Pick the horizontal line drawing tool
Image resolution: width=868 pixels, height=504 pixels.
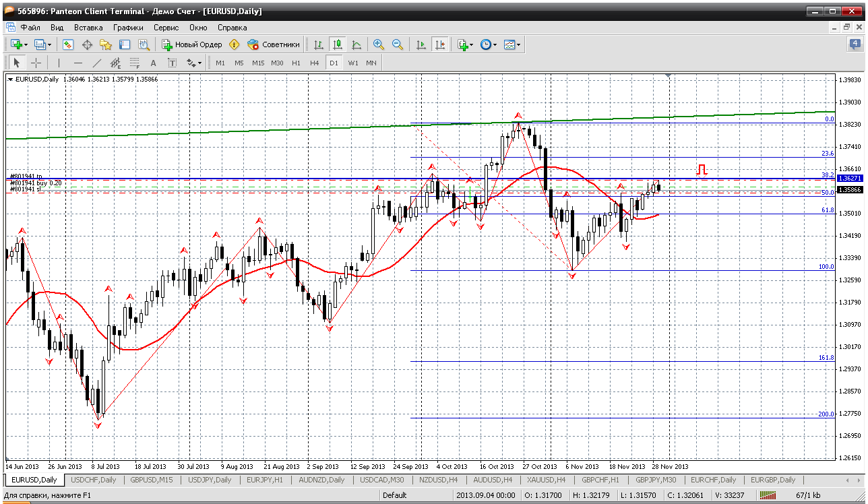coord(78,63)
